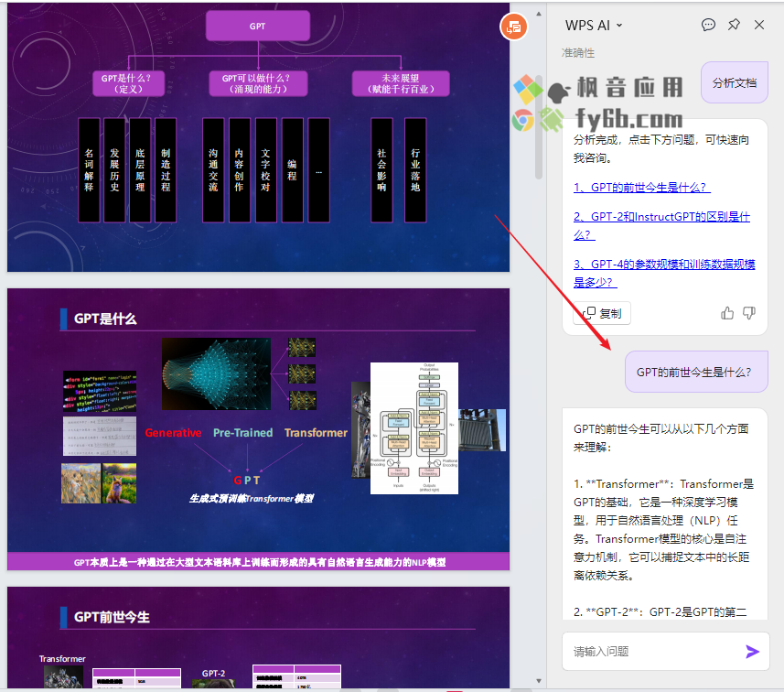Viewport: 784px width, 692px height.
Task: Click the orange Transformer text
Action: (x=316, y=433)
